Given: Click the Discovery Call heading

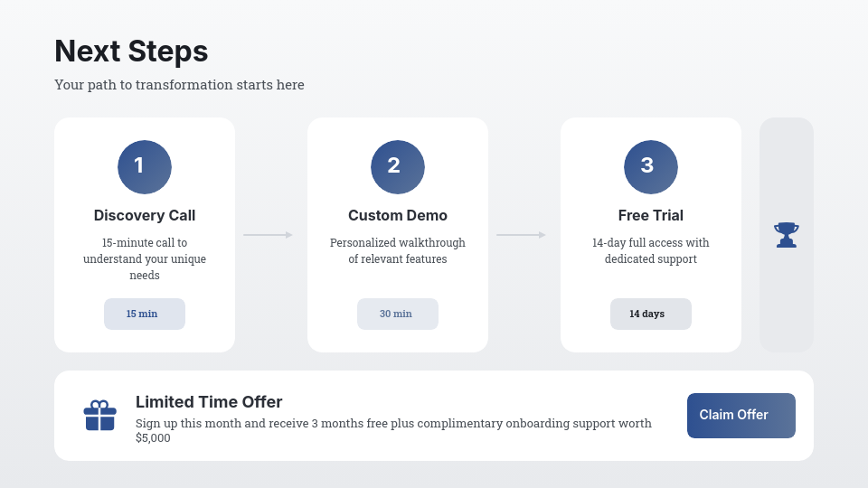Looking at the screenshot, I should (145, 215).
